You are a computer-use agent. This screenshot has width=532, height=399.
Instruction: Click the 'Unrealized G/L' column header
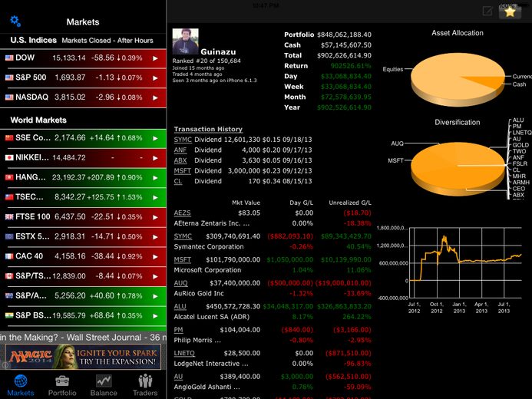click(350, 203)
